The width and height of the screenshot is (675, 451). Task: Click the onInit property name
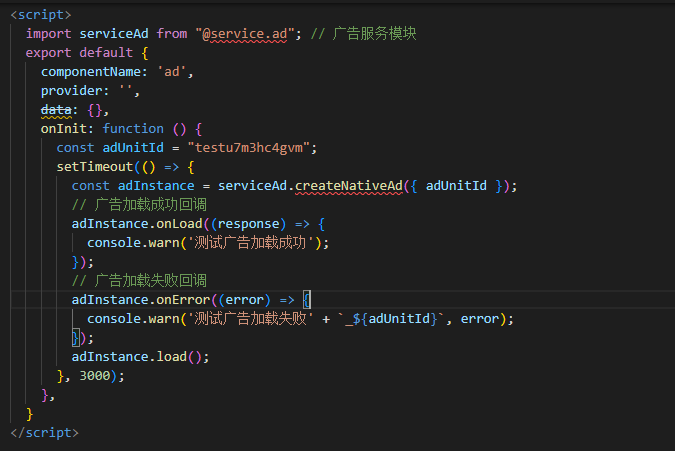(63, 128)
